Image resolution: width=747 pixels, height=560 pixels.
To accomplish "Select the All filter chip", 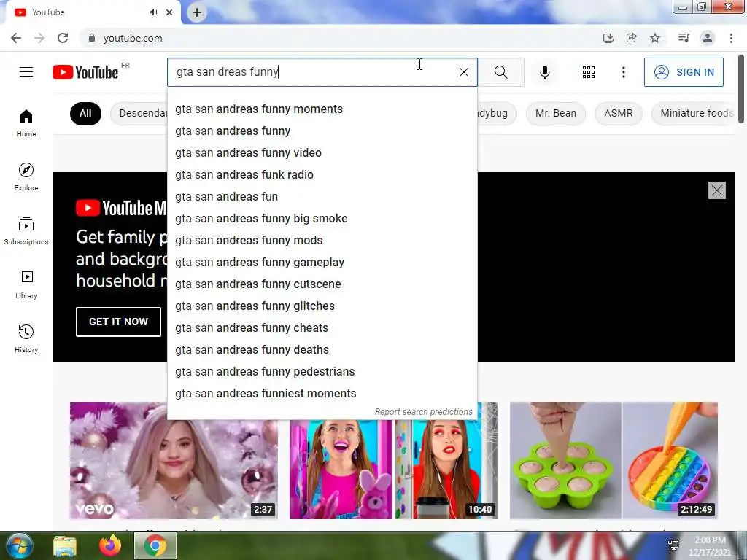I will point(85,113).
